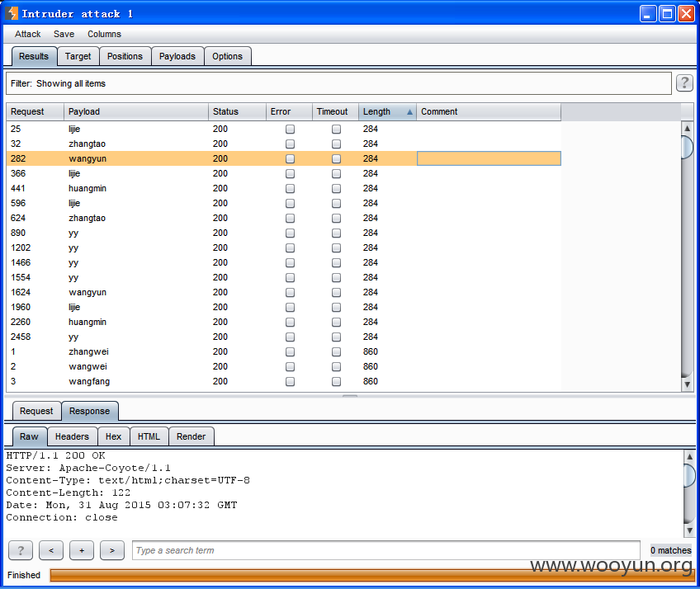
Task: Sort by the Payload column header
Action: pyautogui.click(x=135, y=111)
